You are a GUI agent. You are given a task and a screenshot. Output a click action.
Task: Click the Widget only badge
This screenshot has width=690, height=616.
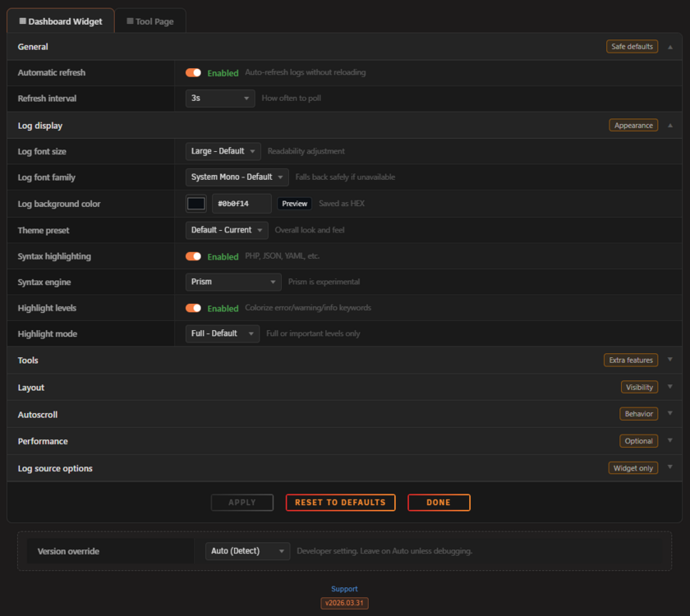[x=632, y=468]
